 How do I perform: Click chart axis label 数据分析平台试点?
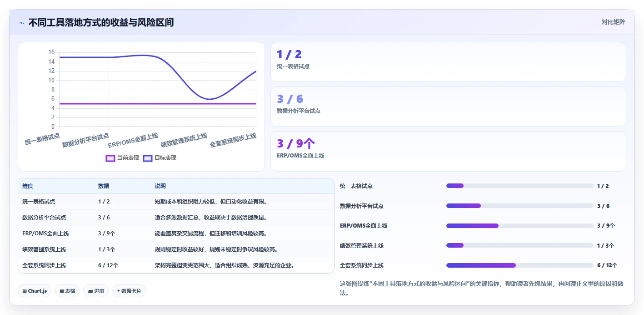[86, 140]
